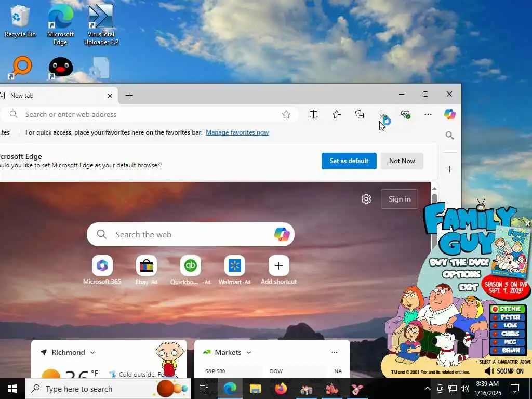The image size is (532, 399).
Task: Click the taskbar Type here to search box
Action: [108, 389]
